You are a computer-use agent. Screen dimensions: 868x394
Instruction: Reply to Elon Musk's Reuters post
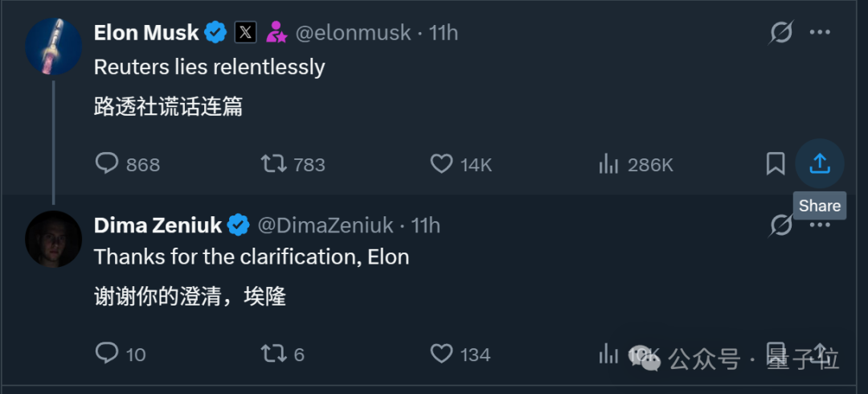click(x=107, y=164)
